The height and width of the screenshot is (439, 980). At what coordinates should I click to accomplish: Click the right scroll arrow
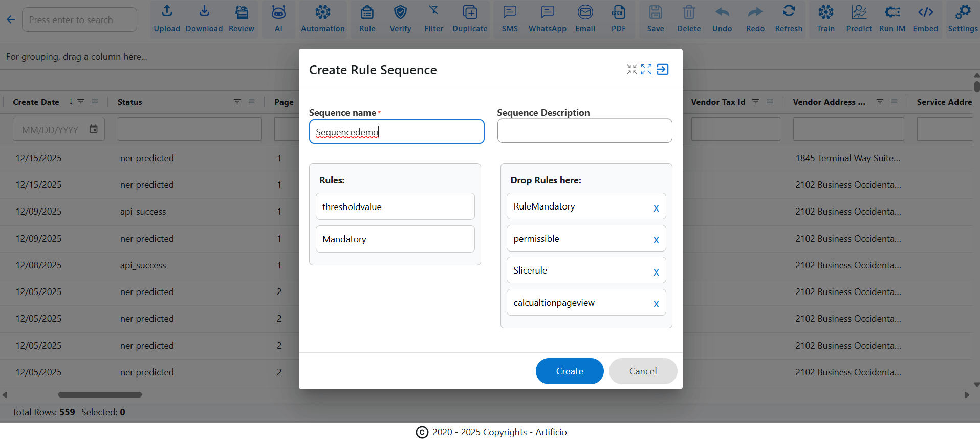[x=967, y=394]
